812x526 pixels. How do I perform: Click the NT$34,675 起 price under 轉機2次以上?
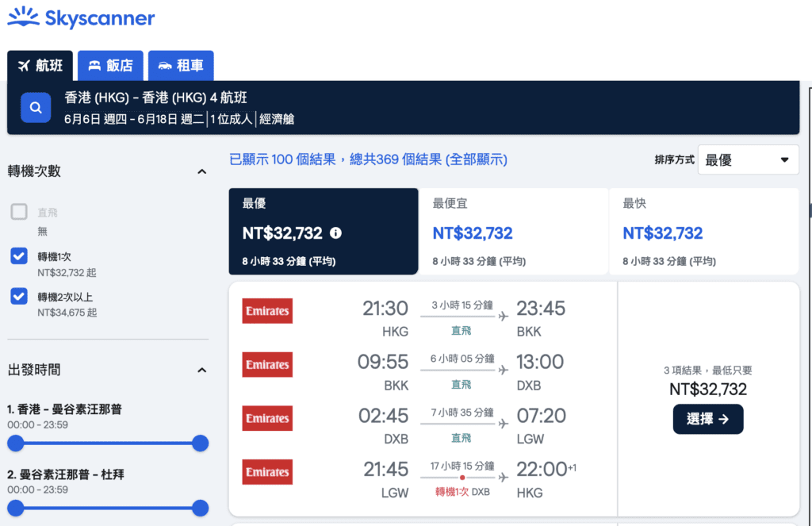click(67, 313)
